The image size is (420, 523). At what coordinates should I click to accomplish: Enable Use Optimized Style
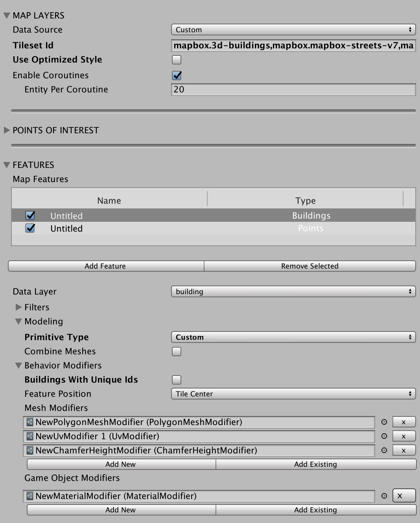176,59
